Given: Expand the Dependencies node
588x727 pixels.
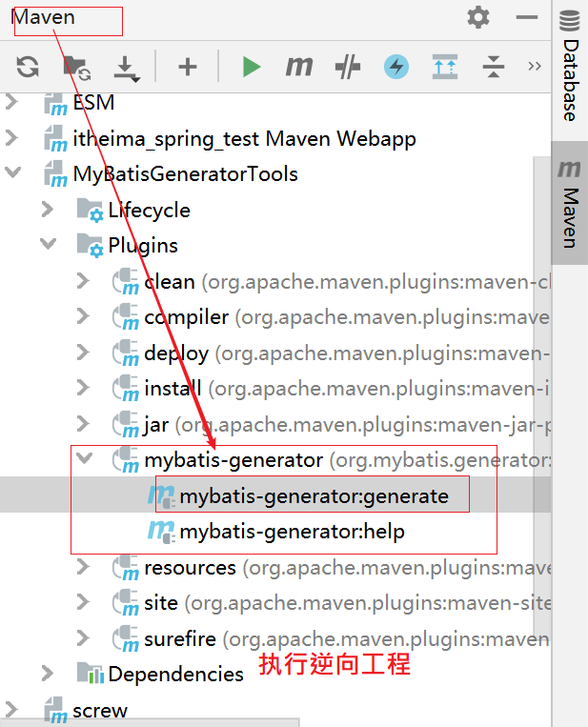Looking at the screenshot, I should pyautogui.click(x=48, y=674).
